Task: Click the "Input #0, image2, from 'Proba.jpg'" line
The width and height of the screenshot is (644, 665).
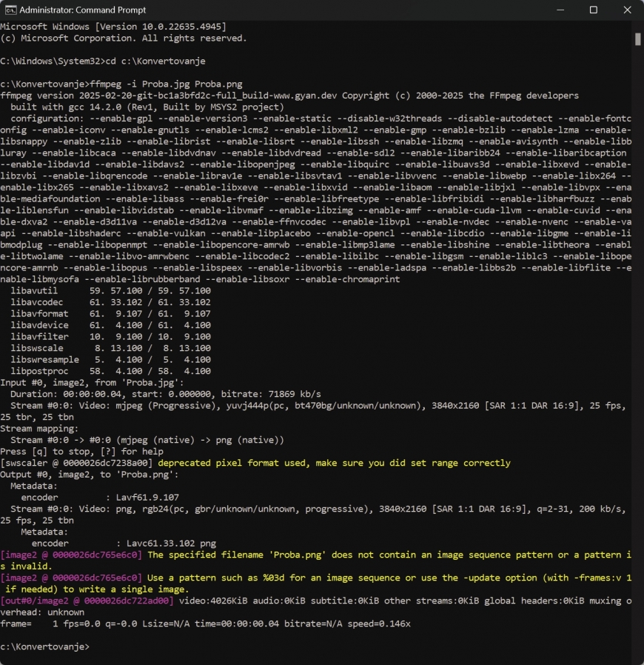Action: tap(92, 383)
